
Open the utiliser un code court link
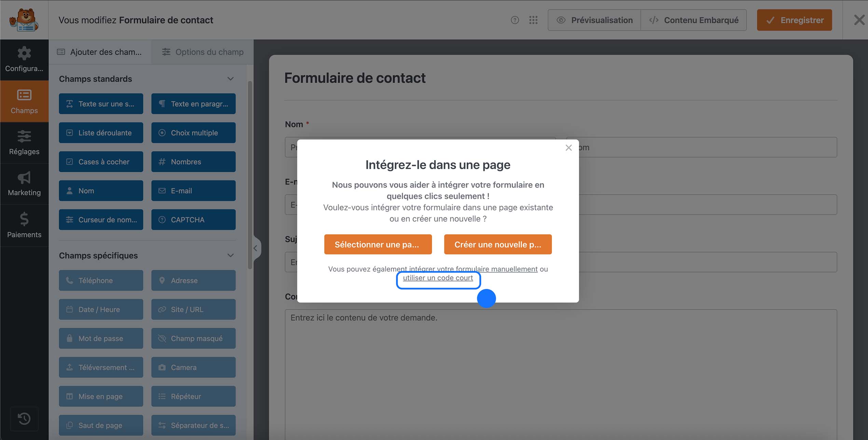438,278
